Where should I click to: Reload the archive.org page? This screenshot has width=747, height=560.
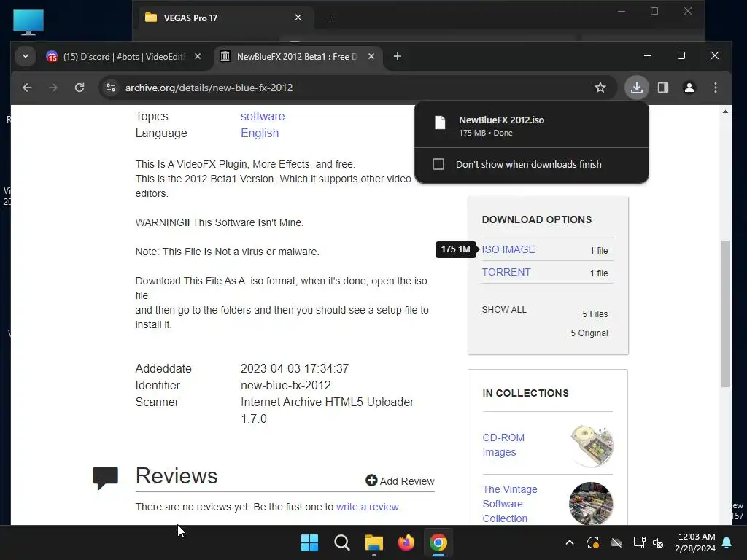[80, 87]
